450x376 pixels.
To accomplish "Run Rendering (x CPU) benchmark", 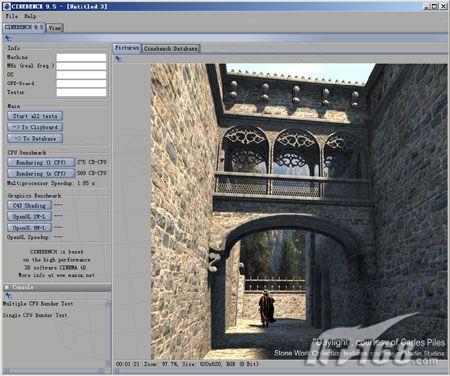I will [41, 173].
